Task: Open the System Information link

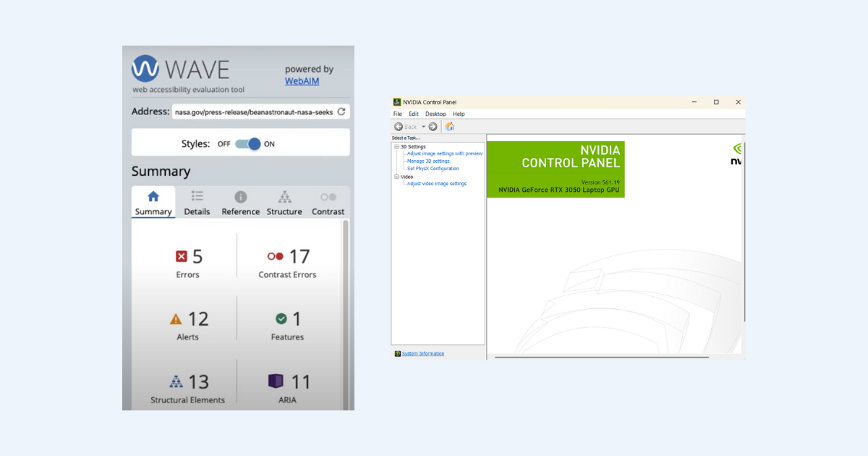Action: pos(423,354)
